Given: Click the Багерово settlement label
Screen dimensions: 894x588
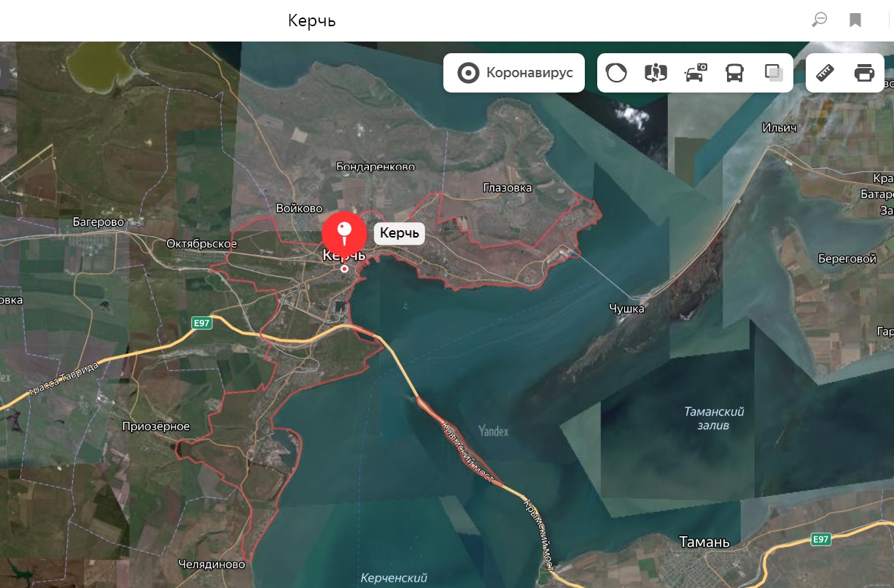Looking at the screenshot, I should (98, 222).
